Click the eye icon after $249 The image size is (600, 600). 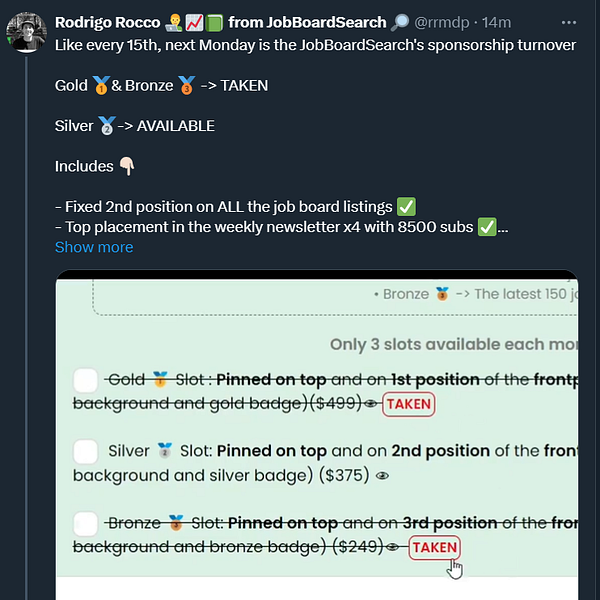click(393, 547)
